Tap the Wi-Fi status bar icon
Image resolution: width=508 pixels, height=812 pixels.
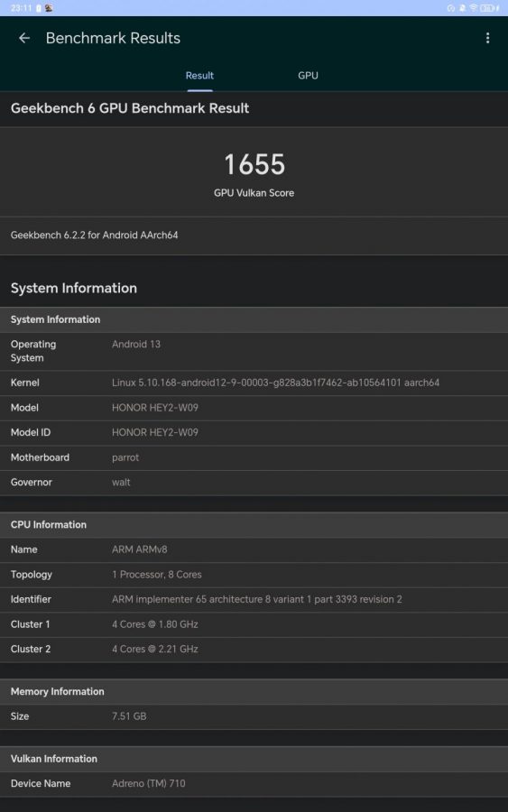click(474, 8)
